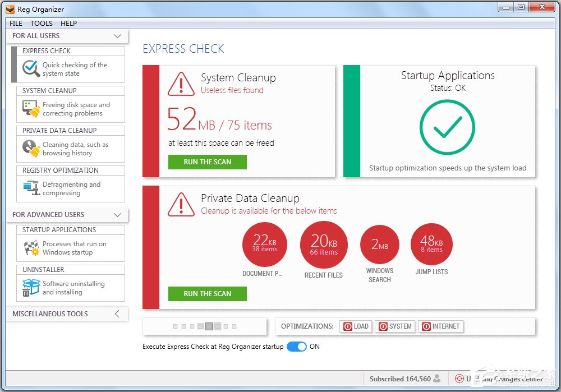Click the System Cleanup red warning triangle
The image size is (561, 392).
pyautogui.click(x=181, y=84)
